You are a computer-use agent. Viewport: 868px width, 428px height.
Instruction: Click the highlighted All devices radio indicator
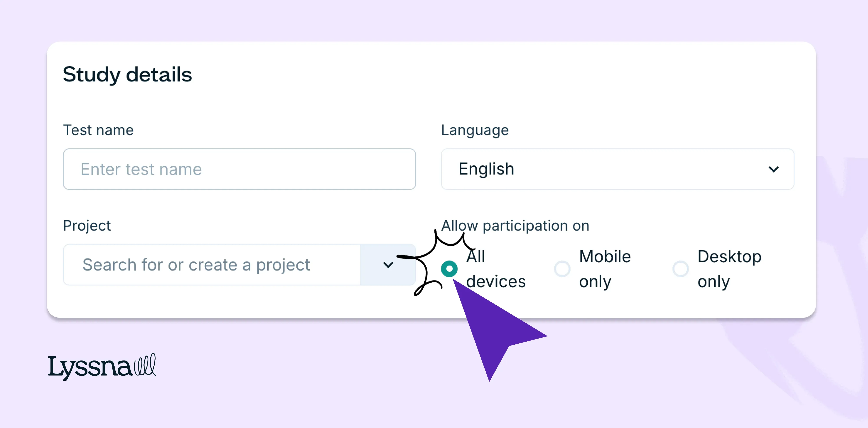point(449,269)
